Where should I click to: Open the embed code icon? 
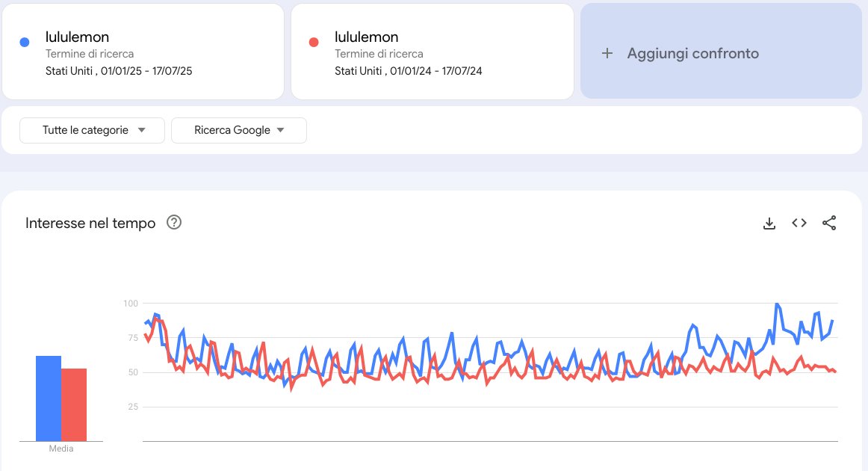pyautogui.click(x=799, y=223)
